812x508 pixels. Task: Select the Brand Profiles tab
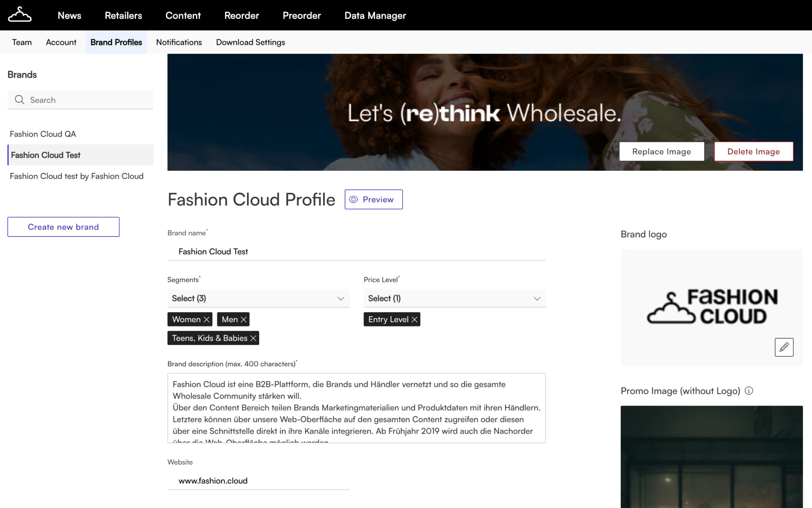(116, 42)
